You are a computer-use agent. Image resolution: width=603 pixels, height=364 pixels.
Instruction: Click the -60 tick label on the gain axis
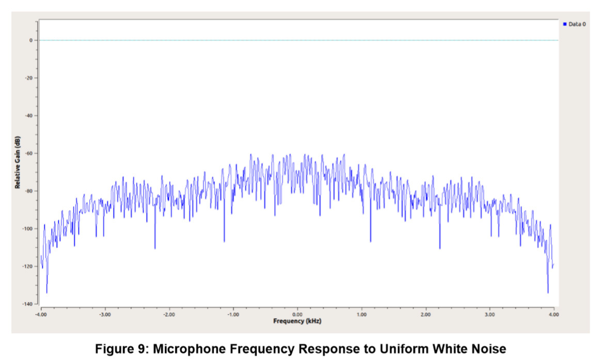coord(29,153)
